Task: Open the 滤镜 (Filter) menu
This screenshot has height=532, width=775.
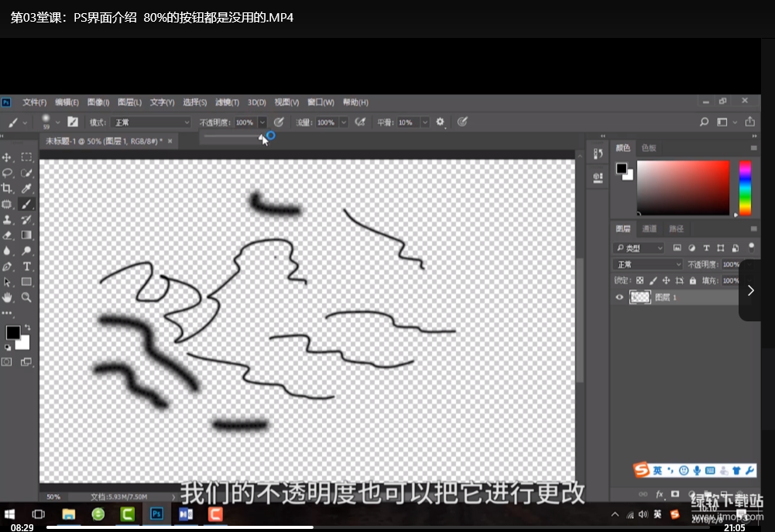Action: pyautogui.click(x=227, y=101)
